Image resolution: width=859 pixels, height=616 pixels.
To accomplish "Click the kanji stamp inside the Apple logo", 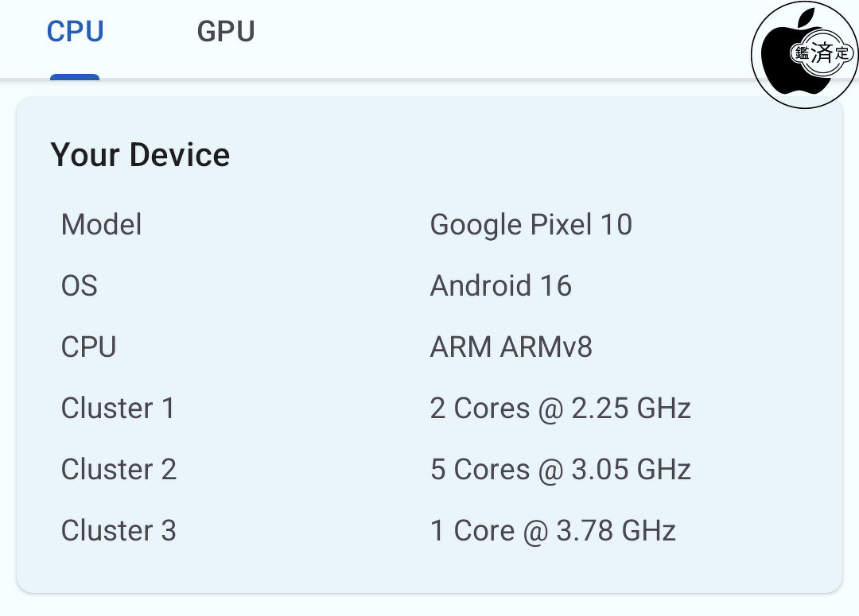I will click(822, 53).
